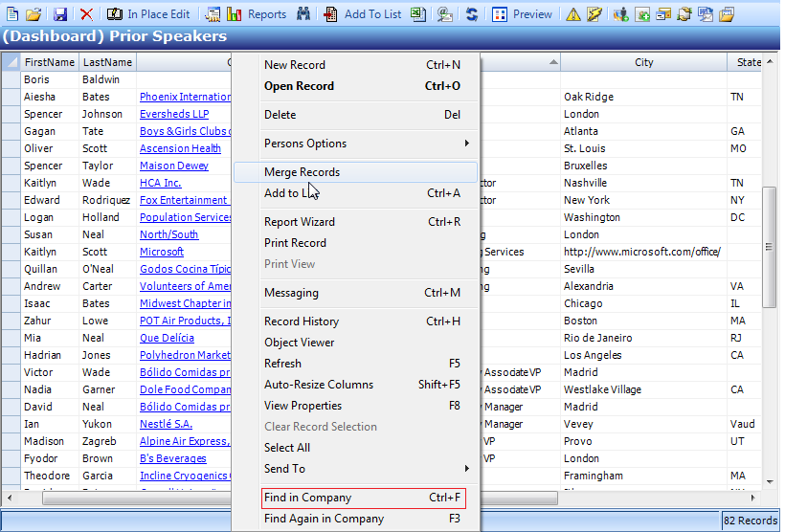Sort by the City column header
Screen dimensions: 785x532
(x=644, y=62)
